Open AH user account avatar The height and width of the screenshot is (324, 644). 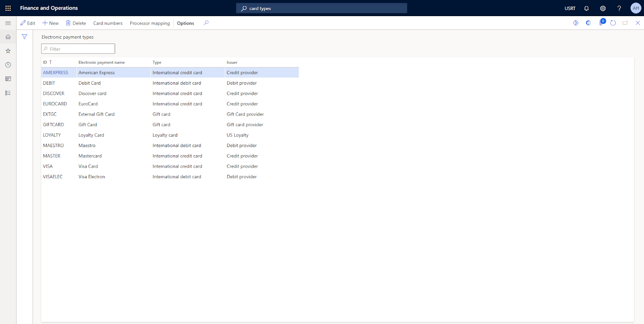click(636, 8)
